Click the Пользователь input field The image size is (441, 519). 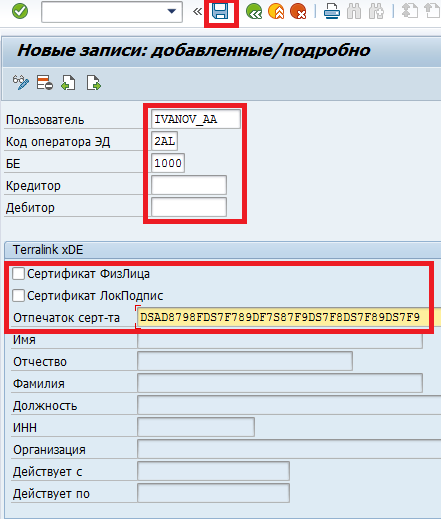196,119
